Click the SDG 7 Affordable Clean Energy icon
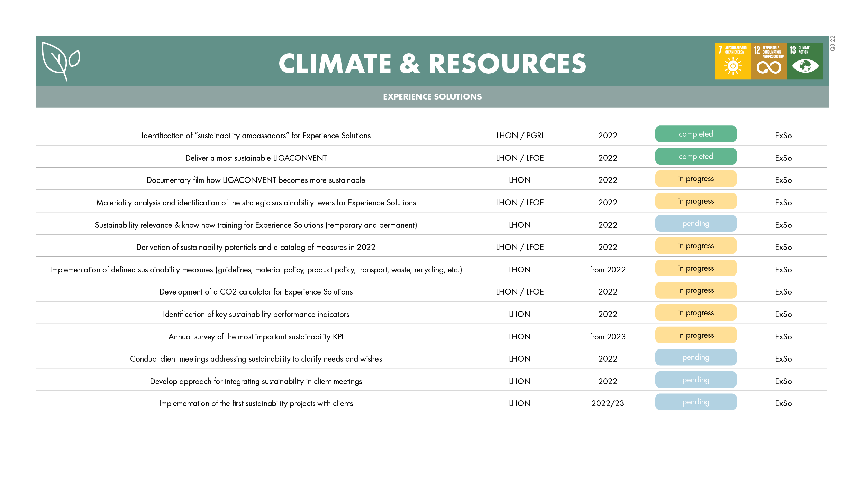865x504 pixels. (x=732, y=61)
